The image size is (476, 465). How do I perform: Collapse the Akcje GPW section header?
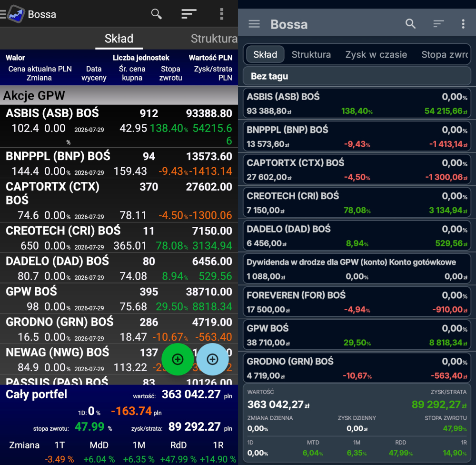coord(119,95)
